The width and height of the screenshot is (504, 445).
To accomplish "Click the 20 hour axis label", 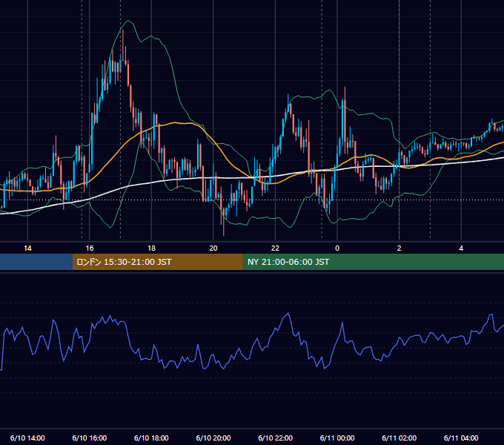I will pos(213,248).
